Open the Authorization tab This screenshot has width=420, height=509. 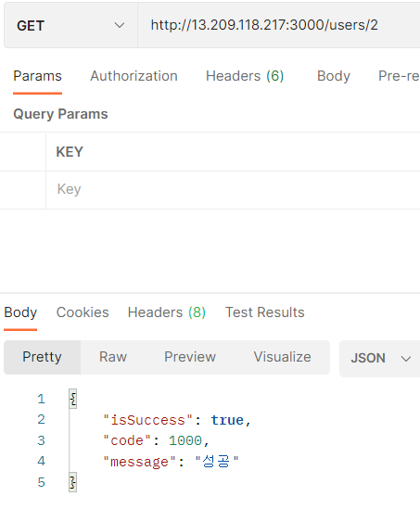point(134,76)
